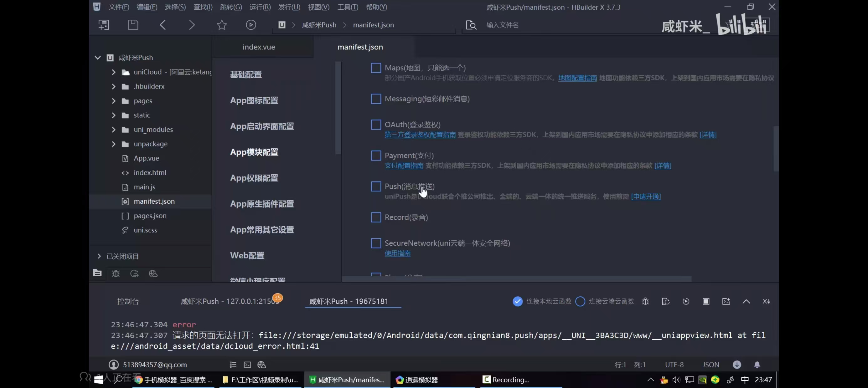Viewport: 868px width, 388px height.
Task: Click the sync refresh icon below project tree
Action: pos(134,273)
